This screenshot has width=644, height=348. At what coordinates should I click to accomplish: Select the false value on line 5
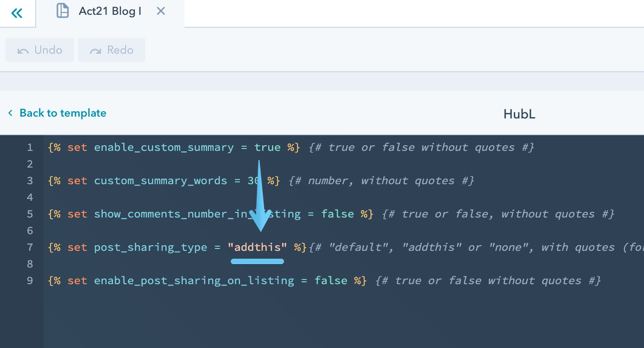337,214
